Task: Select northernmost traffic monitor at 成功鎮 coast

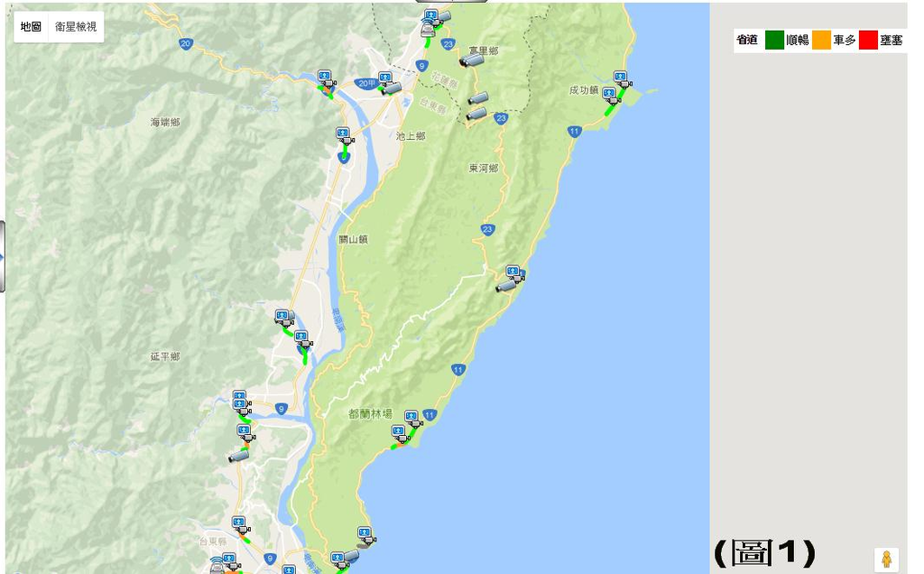Action: (x=620, y=79)
